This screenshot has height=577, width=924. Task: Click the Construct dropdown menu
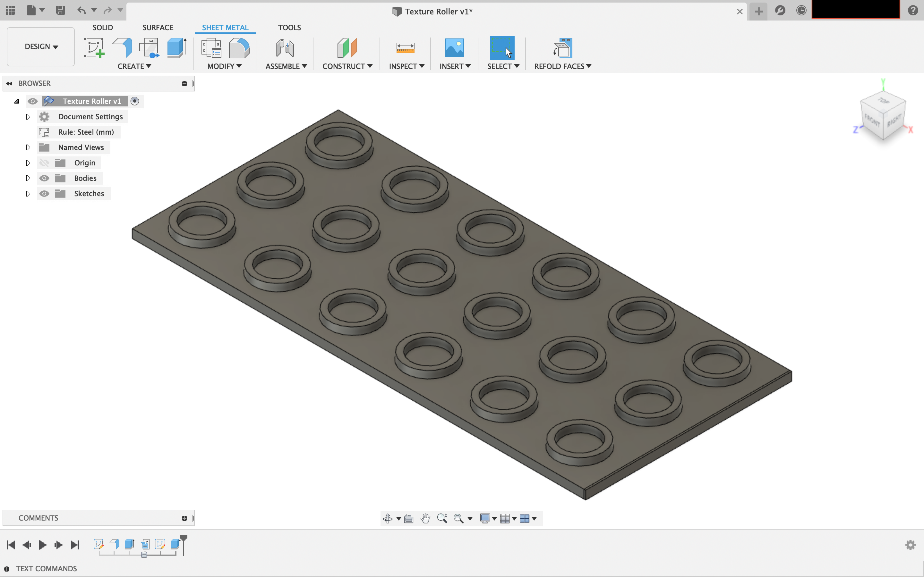[x=346, y=66]
